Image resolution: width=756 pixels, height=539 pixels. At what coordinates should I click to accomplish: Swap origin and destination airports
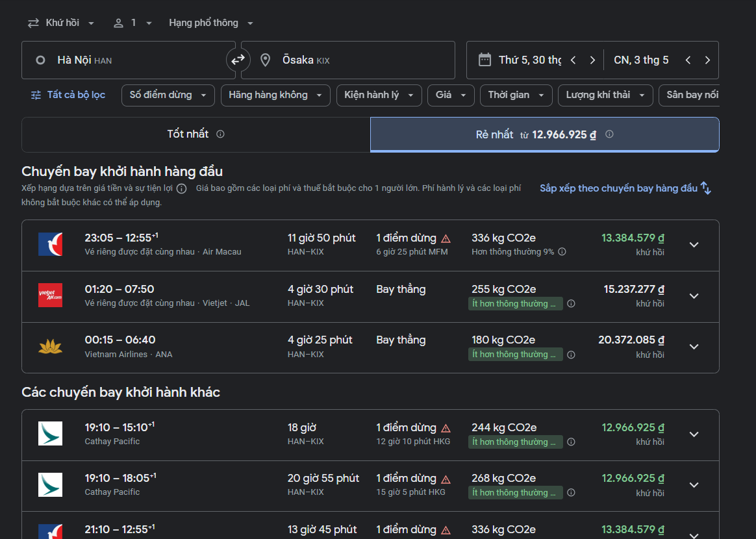tap(238, 60)
